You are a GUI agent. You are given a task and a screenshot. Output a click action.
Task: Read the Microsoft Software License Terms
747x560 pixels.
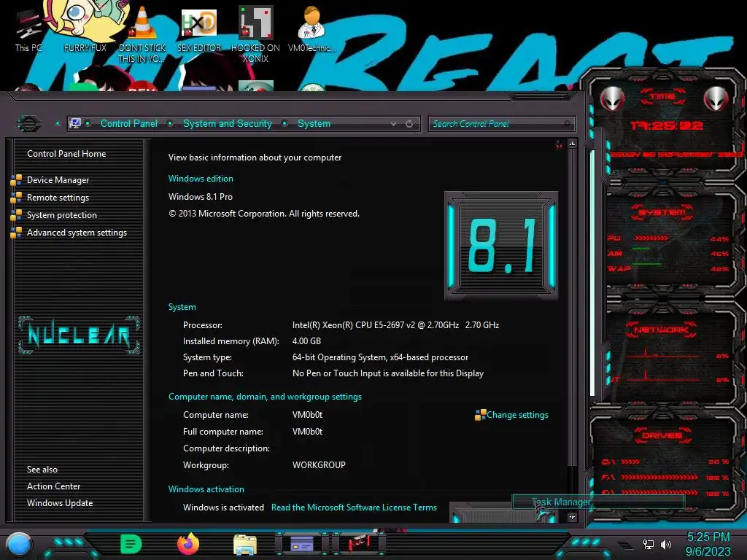[354, 507]
